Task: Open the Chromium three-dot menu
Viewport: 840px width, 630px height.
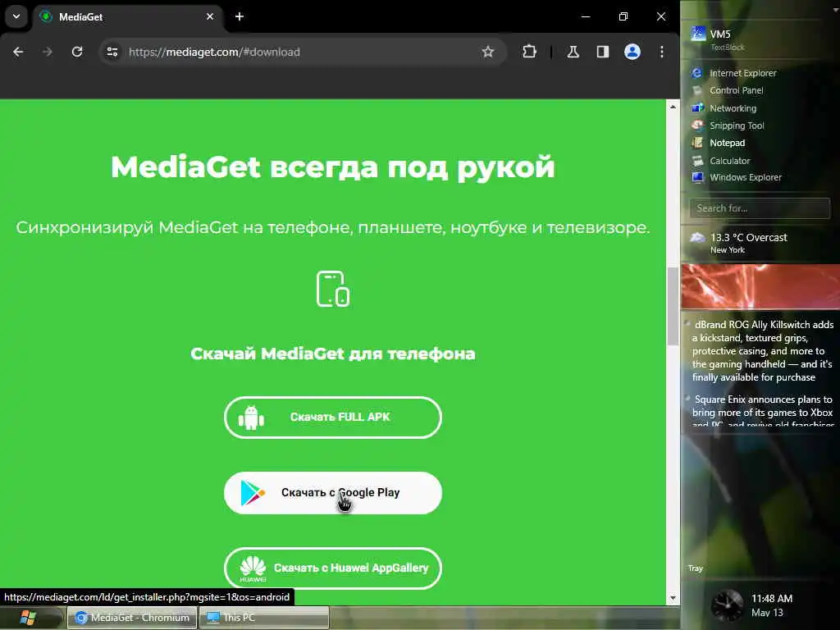Action: 662,52
